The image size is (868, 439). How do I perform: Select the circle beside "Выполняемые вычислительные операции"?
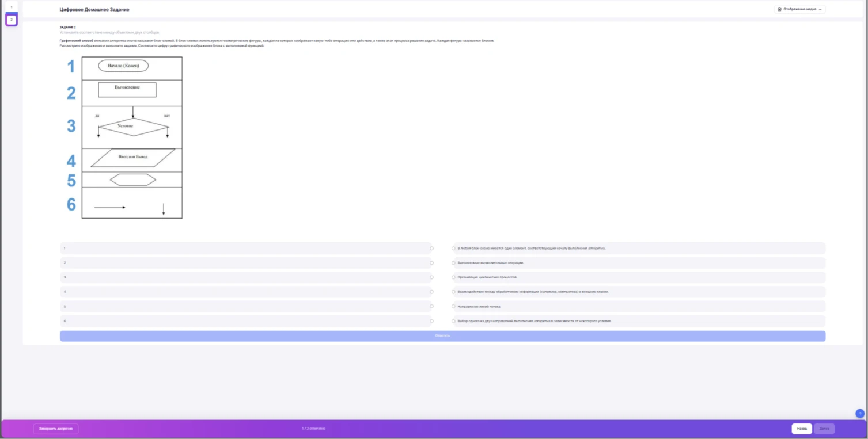pos(454,263)
